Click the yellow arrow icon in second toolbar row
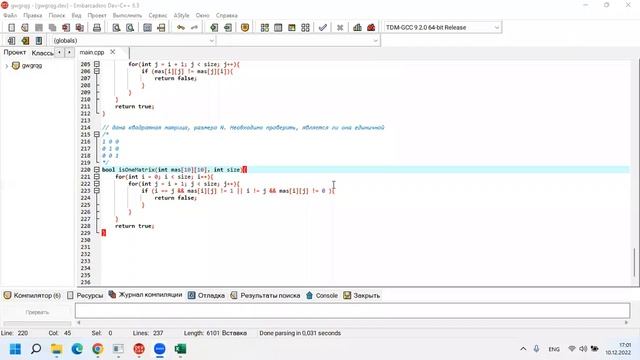Image resolution: width=640 pixels, height=360 pixels. (x=25, y=40)
